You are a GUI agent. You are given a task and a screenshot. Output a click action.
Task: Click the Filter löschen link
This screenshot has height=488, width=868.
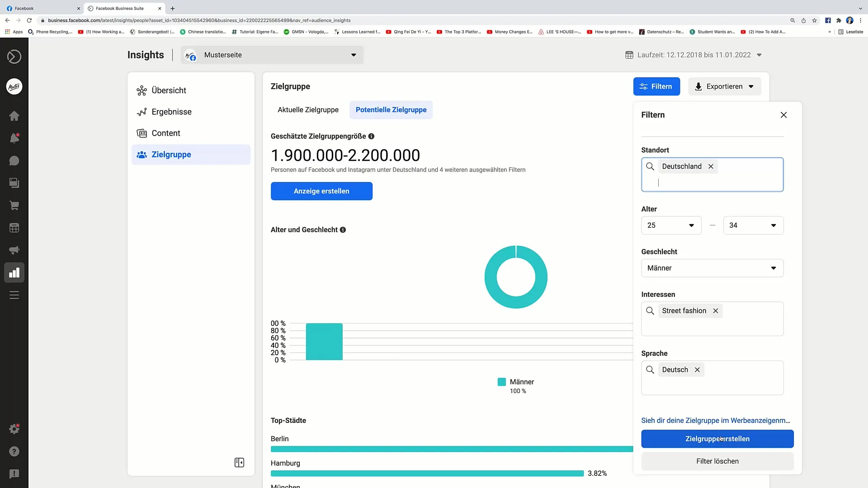(x=717, y=461)
